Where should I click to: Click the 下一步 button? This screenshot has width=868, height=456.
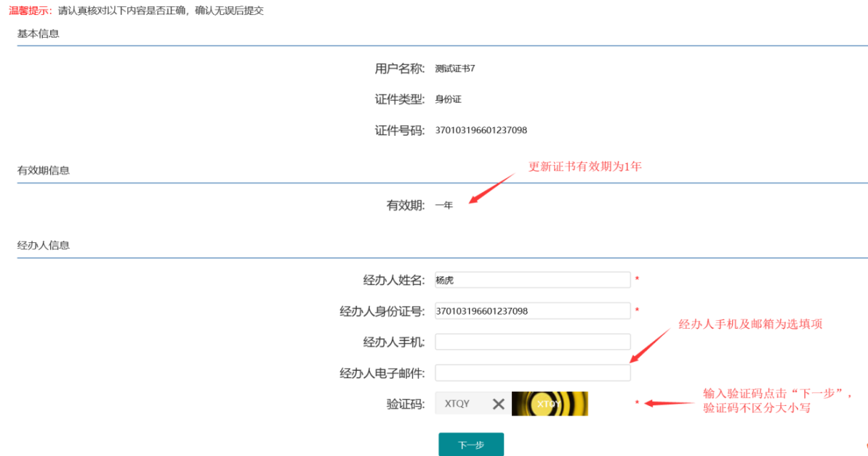point(470,445)
